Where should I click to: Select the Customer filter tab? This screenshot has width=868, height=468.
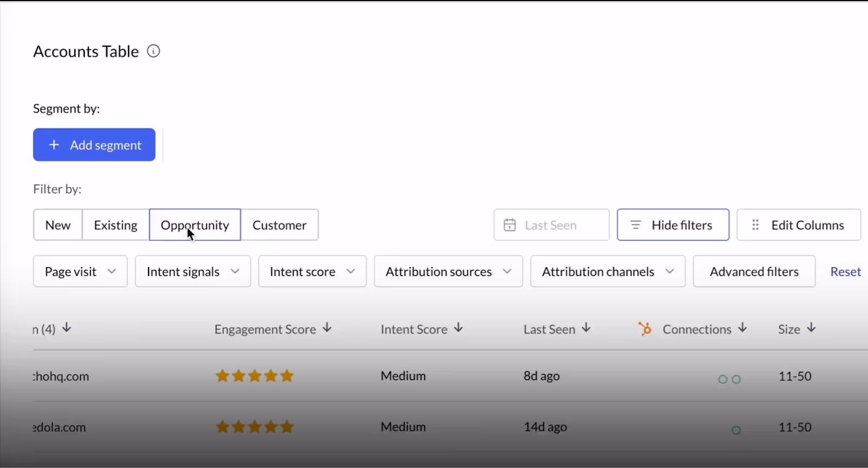(279, 225)
